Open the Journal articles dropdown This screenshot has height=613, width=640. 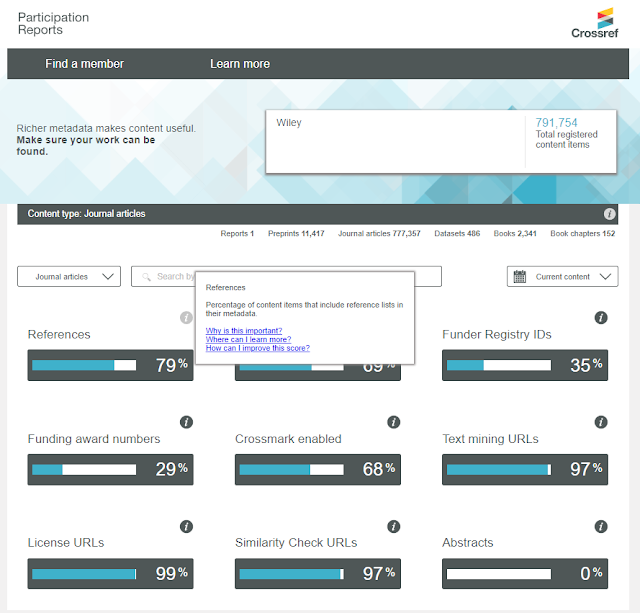point(69,276)
